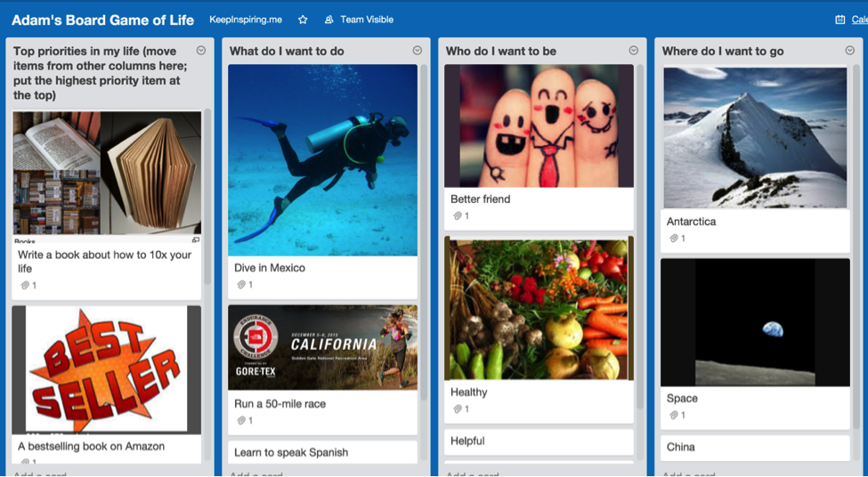Expand the Where do I want to go list menu
This screenshot has height=477, width=868.
[x=850, y=51]
